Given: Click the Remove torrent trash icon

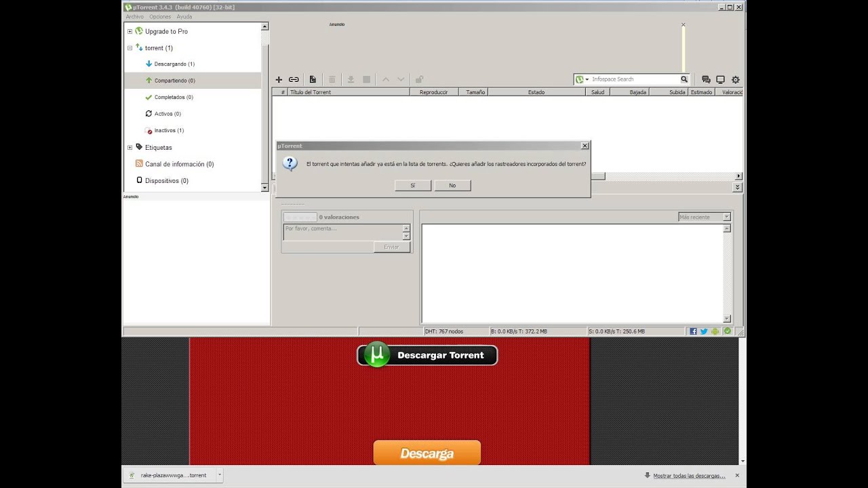Looking at the screenshot, I should tap(332, 79).
